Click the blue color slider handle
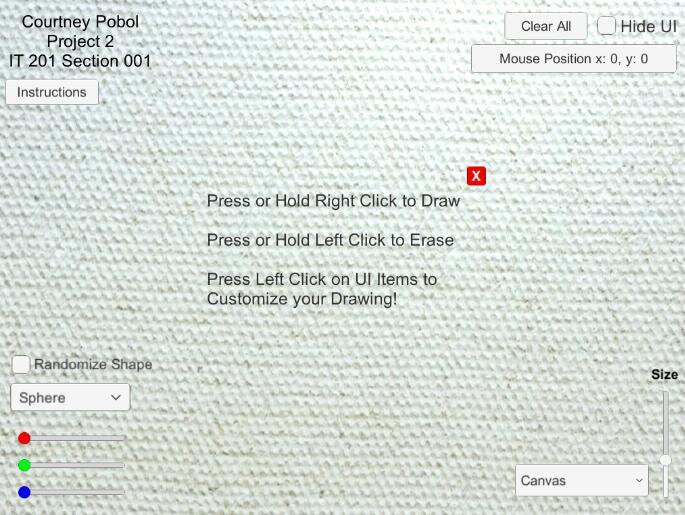This screenshot has height=515, width=685. tap(24, 492)
